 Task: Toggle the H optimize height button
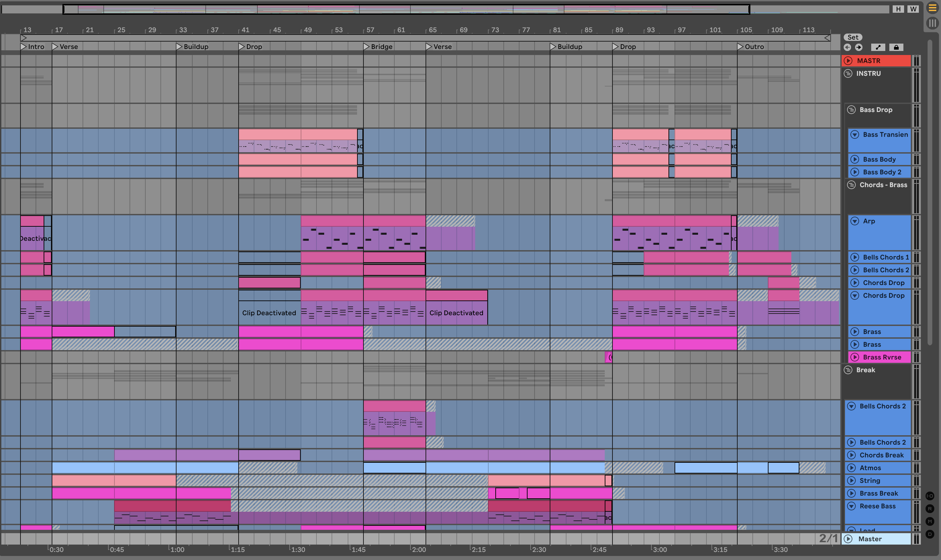[x=898, y=9]
